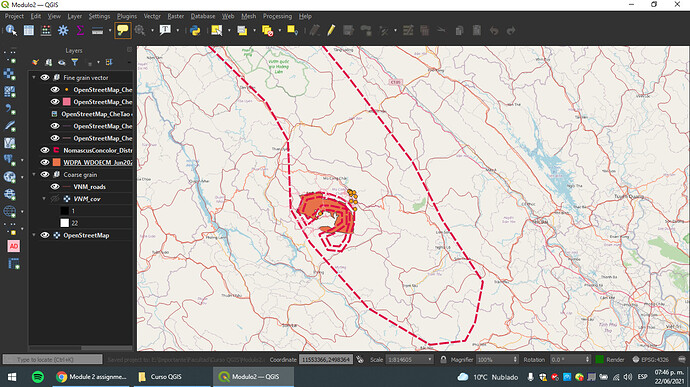Viewport: 690px width, 387px height.
Task: Click the Toggle Editing pencil icon
Action: click(331, 30)
